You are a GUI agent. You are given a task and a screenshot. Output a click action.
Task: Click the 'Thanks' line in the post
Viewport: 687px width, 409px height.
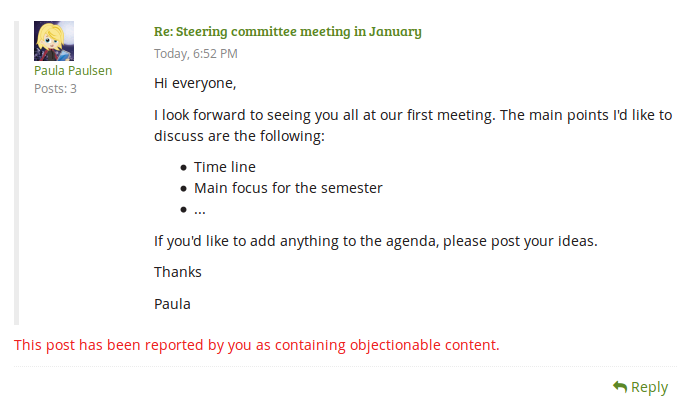pos(178,271)
